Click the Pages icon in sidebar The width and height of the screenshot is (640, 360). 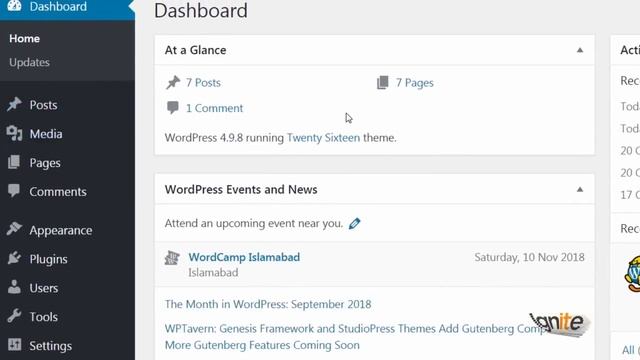tap(14, 162)
